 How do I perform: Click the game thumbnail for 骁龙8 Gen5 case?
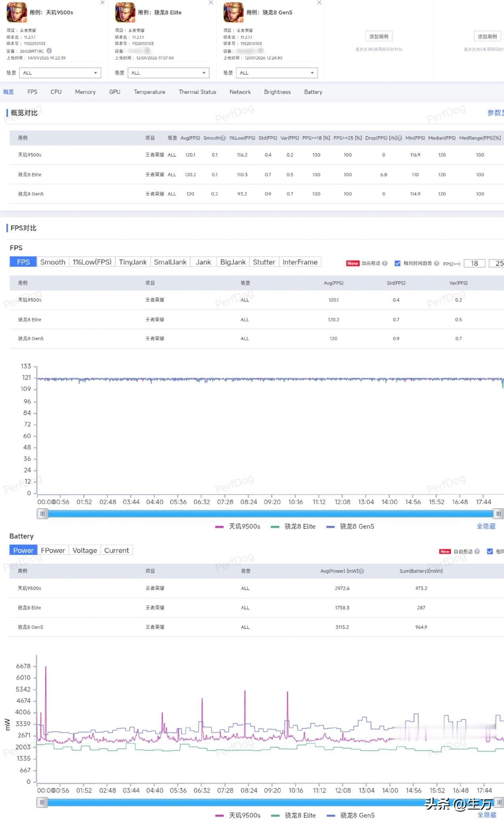233,12
